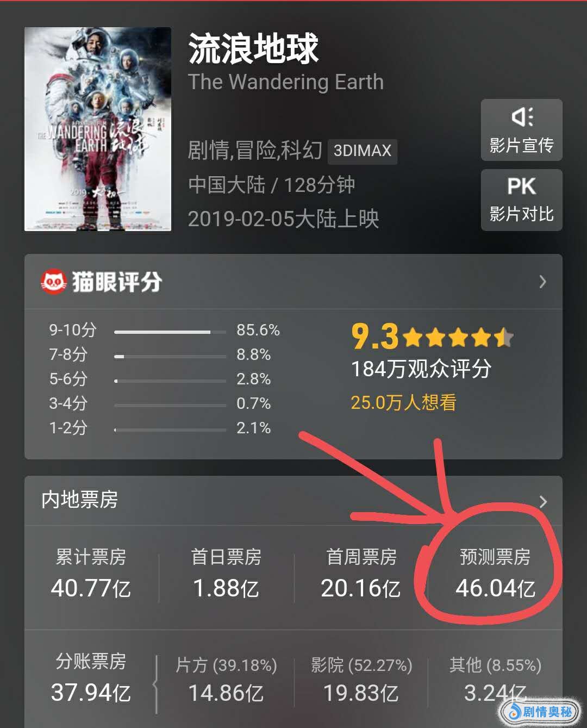This screenshot has height=728, width=587.
Task: Tap the 7-8分 rating distribution bar
Action: pos(170,357)
